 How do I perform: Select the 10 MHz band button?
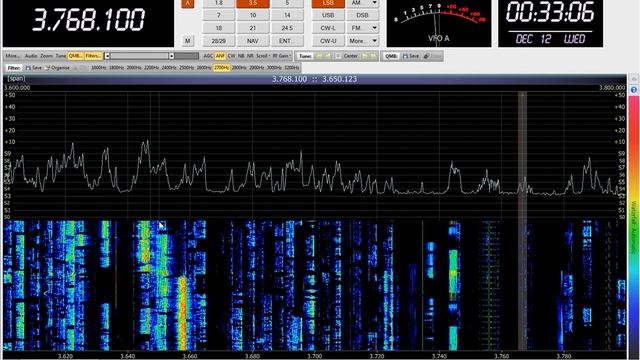point(253,15)
